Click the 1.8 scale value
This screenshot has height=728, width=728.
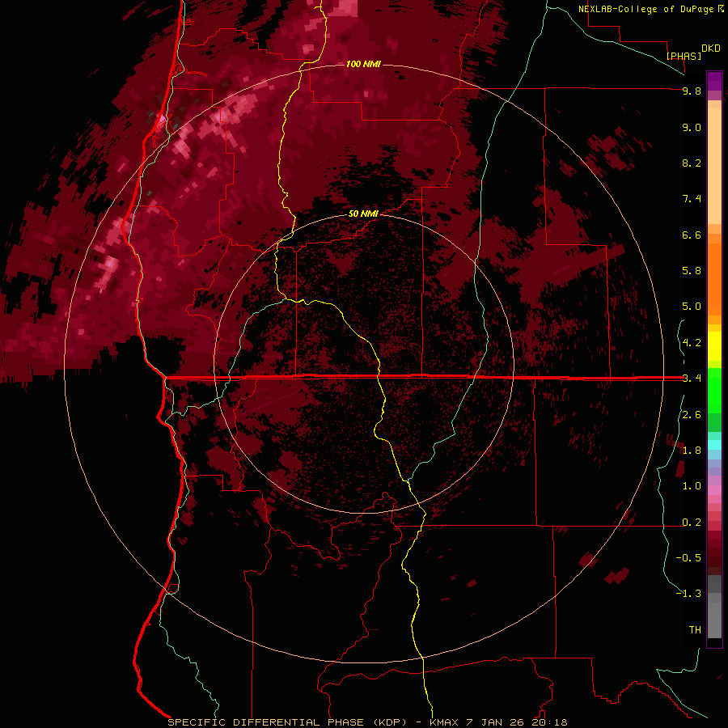692,451
